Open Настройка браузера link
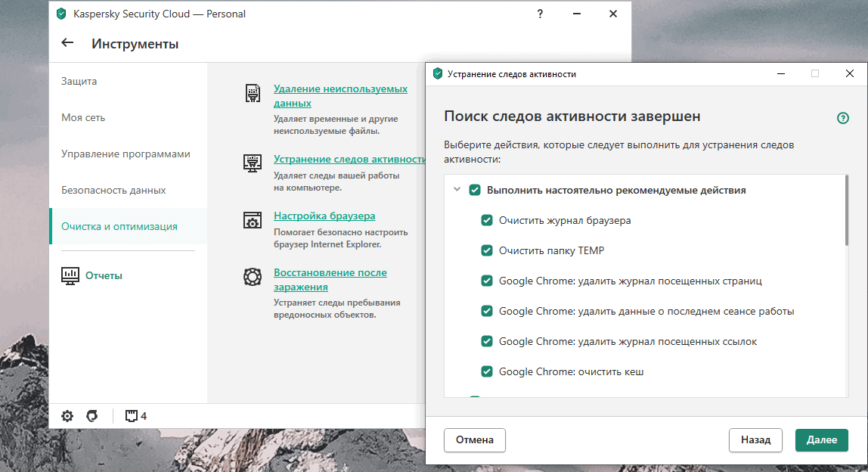The width and height of the screenshot is (868, 472). [324, 216]
